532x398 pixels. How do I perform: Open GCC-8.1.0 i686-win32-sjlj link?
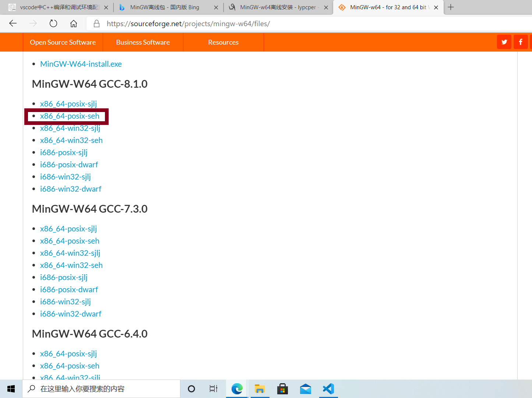pos(66,177)
